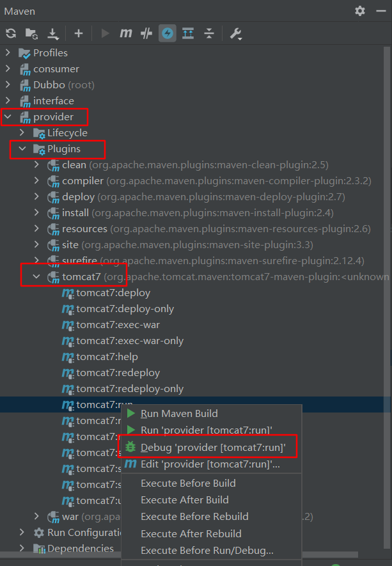
Task: Click the Plugins folder icon
Action: pos(39,149)
